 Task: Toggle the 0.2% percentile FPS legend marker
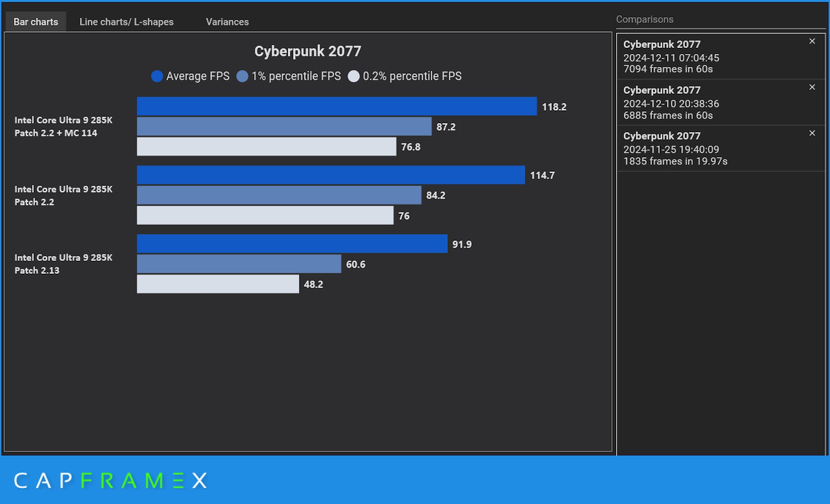click(x=353, y=76)
